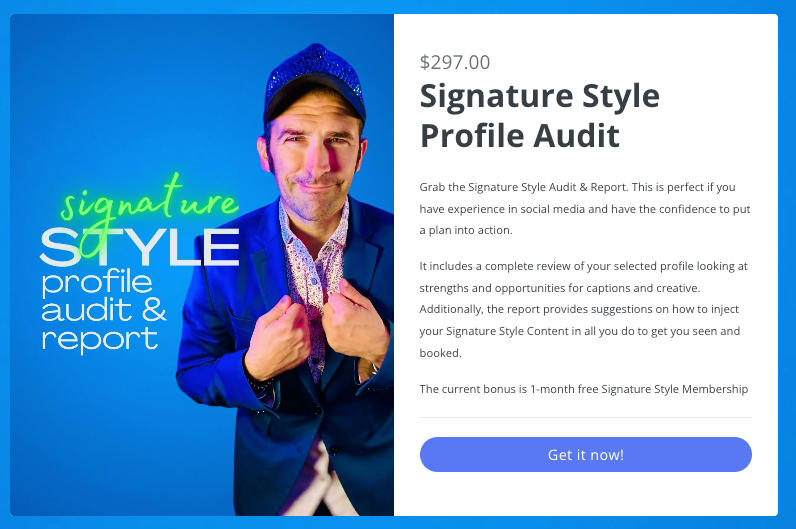
Task: Open the product promo image
Action: pos(202,264)
